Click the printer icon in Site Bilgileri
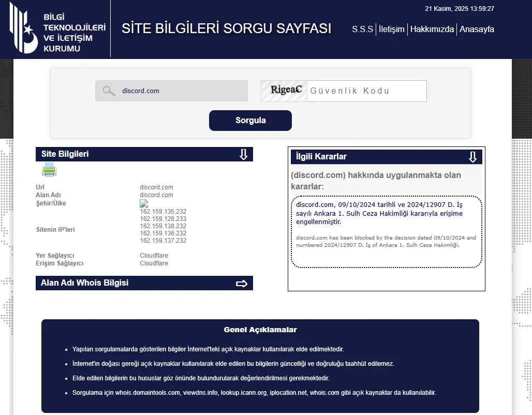 (x=48, y=170)
